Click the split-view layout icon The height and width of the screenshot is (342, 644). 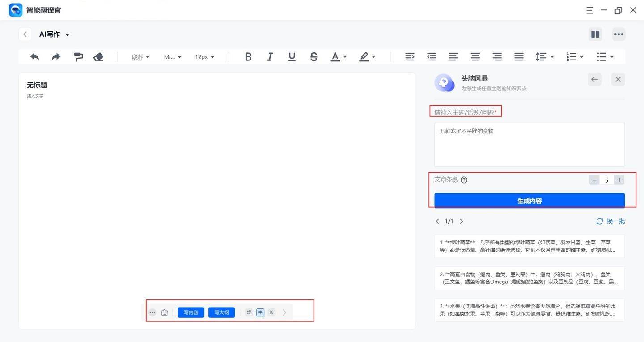tap(595, 34)
